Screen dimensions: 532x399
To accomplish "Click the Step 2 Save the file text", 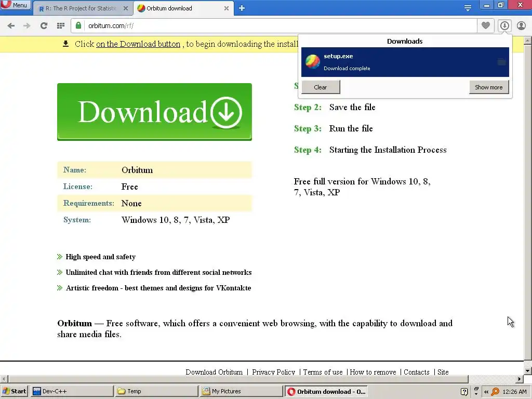I will pyautogui.click(x=335, y=107).
